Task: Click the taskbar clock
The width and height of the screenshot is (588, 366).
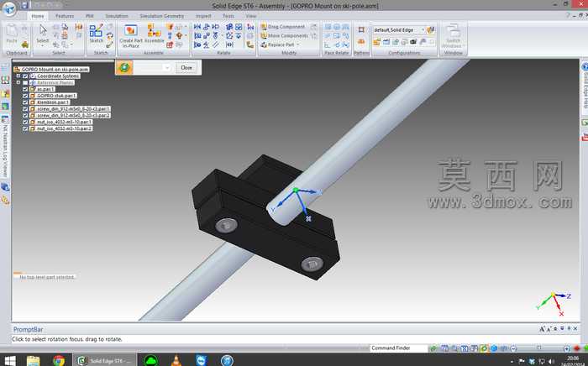Action: [x=573, y=361]
